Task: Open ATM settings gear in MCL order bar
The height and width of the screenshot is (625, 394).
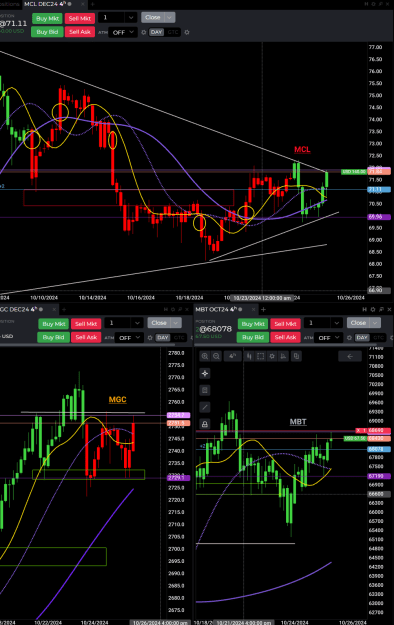Action: 144,32
